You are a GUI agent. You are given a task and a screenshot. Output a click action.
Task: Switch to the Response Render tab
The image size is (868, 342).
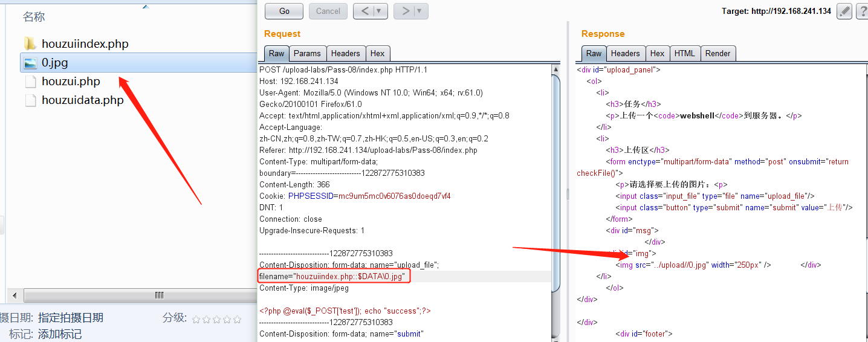tap(718, 53)
